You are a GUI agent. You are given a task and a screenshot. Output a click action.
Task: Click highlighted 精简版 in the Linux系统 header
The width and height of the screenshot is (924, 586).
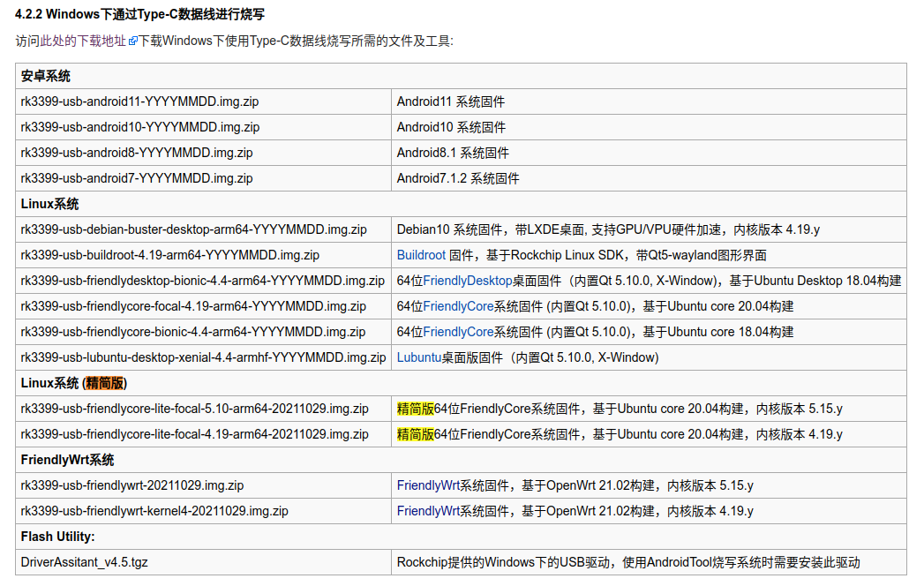click(x=105, y=383)
